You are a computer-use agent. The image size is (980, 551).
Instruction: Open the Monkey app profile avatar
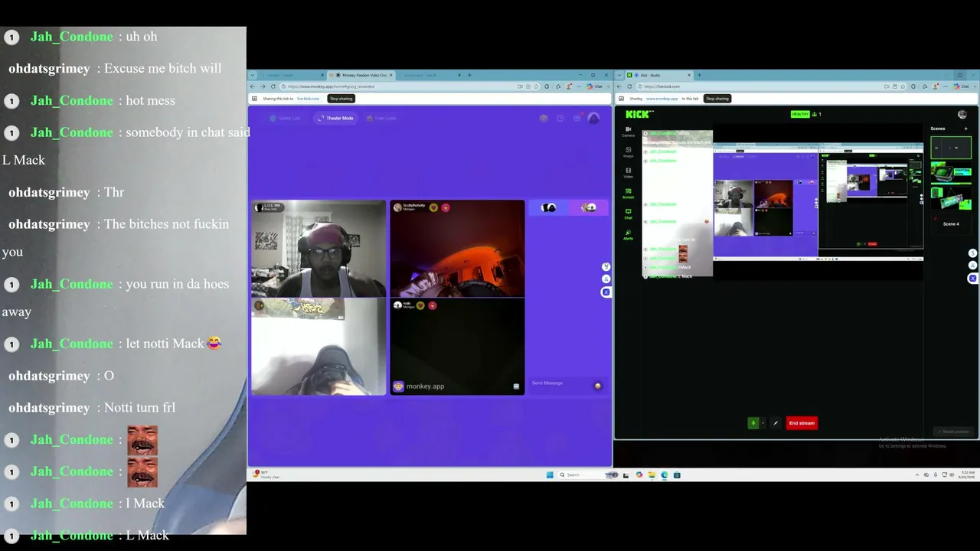pyautogui.click(x=593, y=118)
